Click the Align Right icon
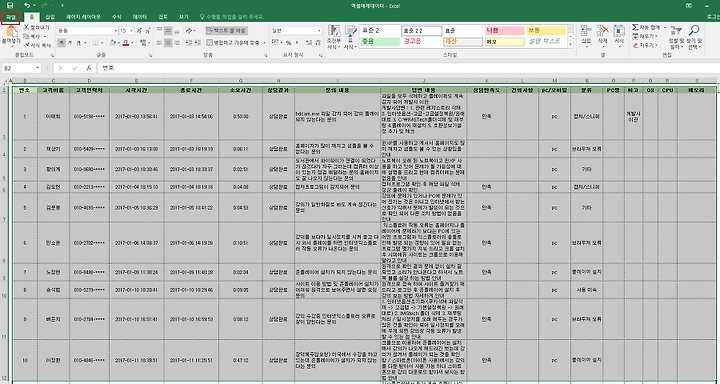Viewport: 720px width, 384px height. (177, 43)
